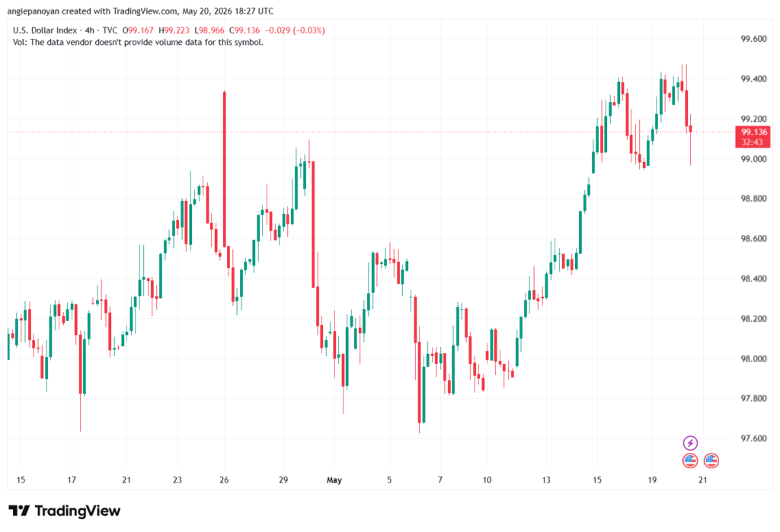Click the Vol data vendor message

coord(139,43)
